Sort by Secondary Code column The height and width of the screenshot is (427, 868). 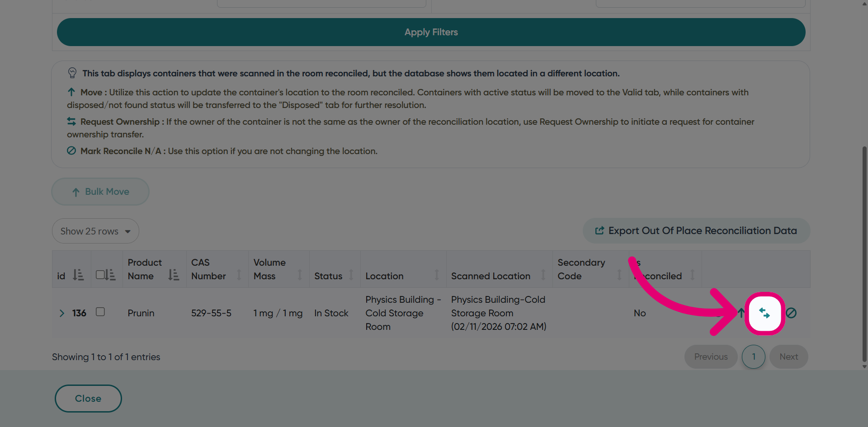click(619, 275)
